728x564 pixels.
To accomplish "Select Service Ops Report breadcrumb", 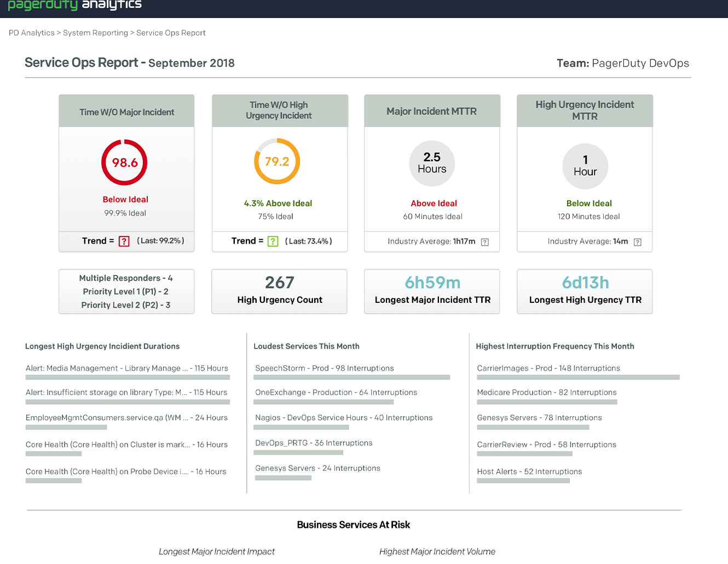I will [x=171, y=33].
